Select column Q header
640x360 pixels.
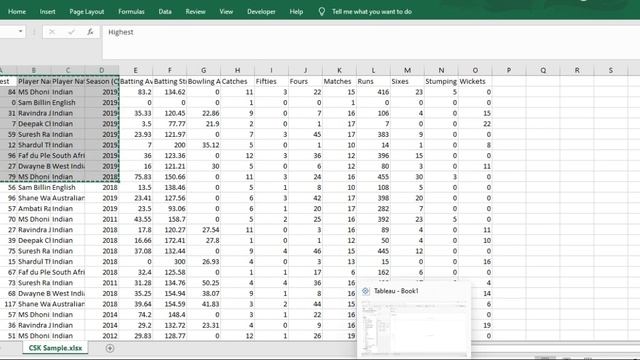tap(543, 70)
